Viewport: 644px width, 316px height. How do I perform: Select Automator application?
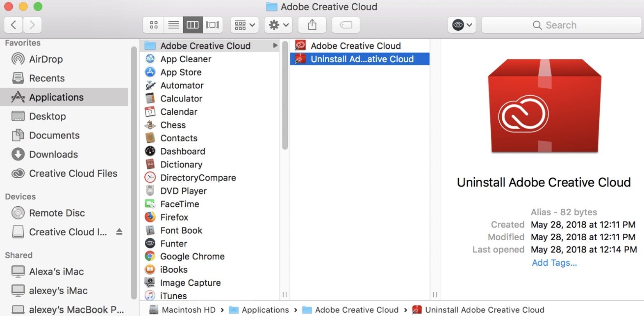click(210, 85)
